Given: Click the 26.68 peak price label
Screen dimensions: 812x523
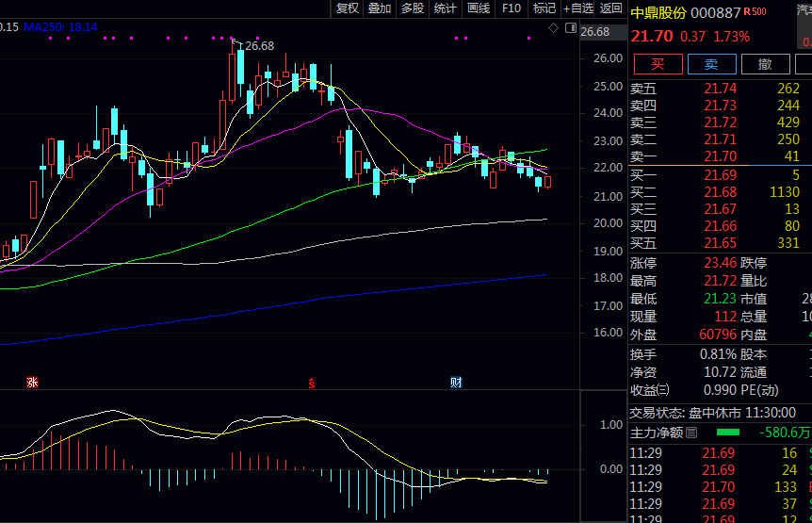Looking at the screenshot, I should pyautogui.click(x=259, y=45).
